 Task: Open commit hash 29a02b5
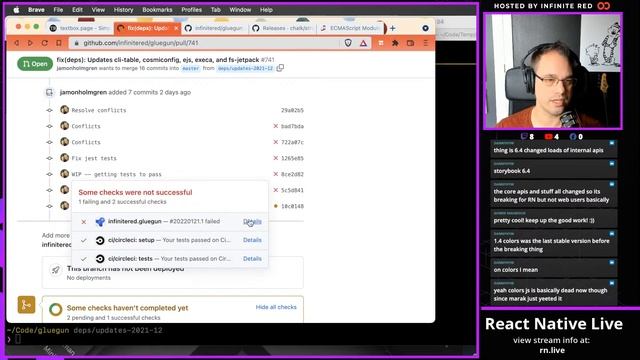[292, 110]
